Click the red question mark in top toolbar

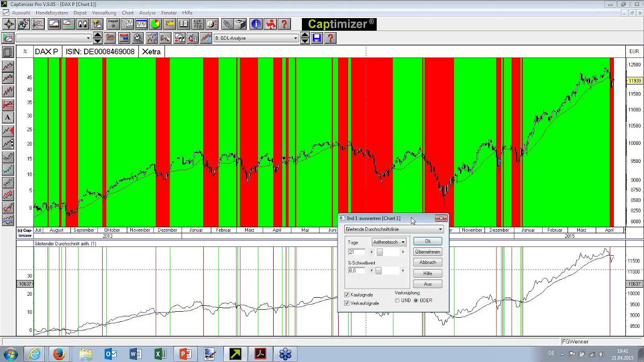click(284, 24)
